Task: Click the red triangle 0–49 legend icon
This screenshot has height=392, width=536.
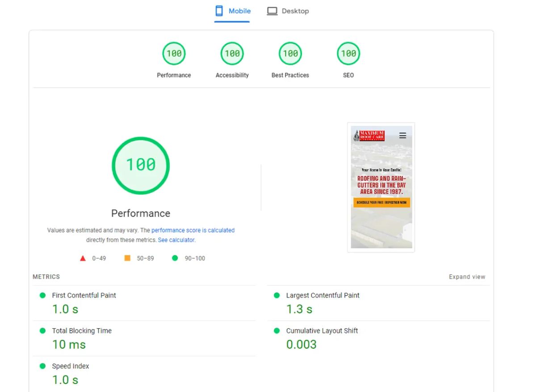Action: (x=83, y=258)
